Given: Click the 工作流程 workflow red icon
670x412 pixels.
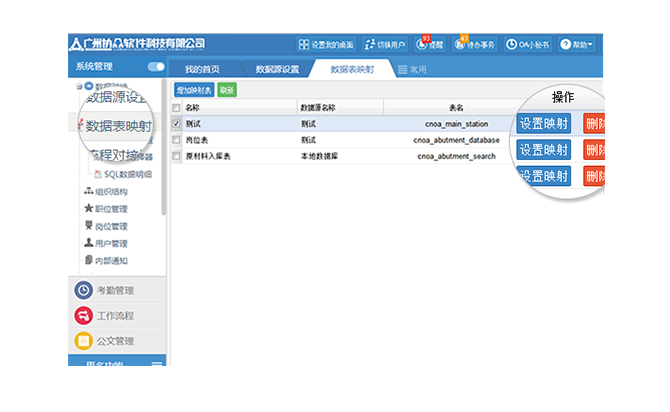Looking at the screenshot, I should pyautogui.click(x=84, y=315).
